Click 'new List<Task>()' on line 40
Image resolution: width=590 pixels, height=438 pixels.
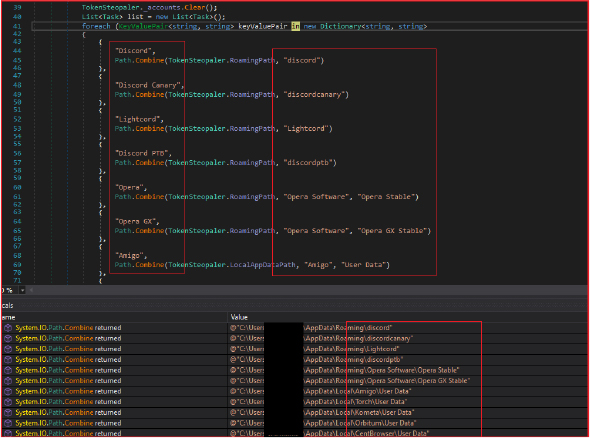[x=190, y=17]
